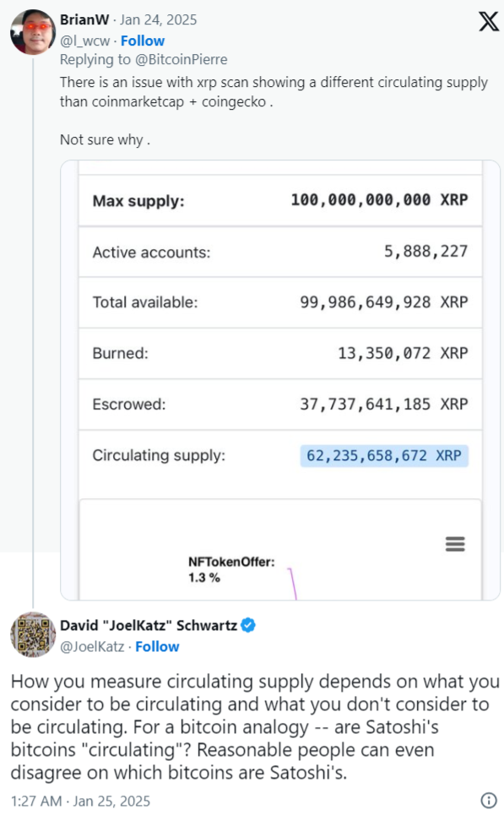
Task: Follow the @JoelKatz account
Action: 157,647
